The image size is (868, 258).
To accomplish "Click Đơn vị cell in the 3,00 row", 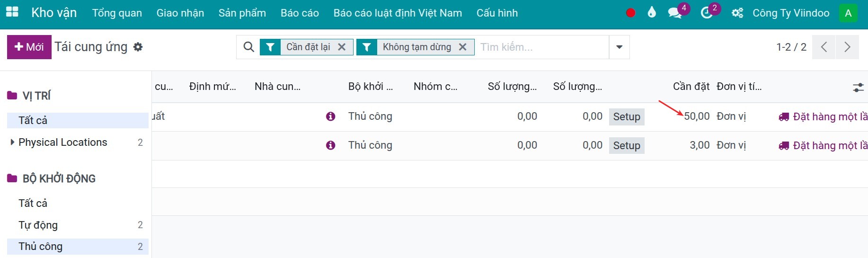I will [x=731, y=145].
